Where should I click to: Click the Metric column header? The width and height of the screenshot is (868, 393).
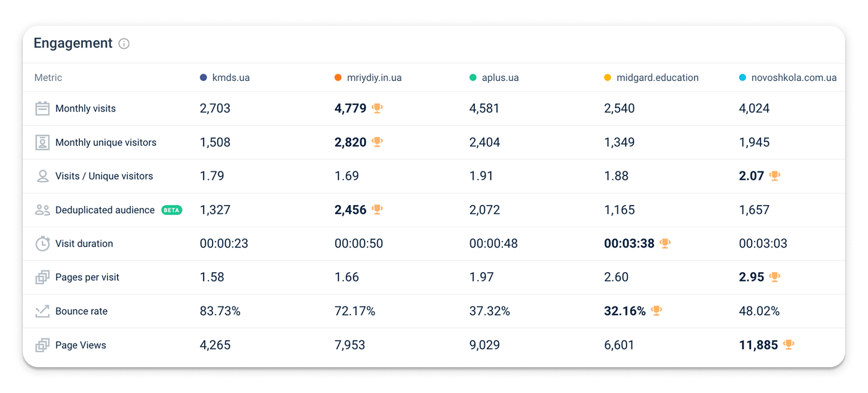48,78
